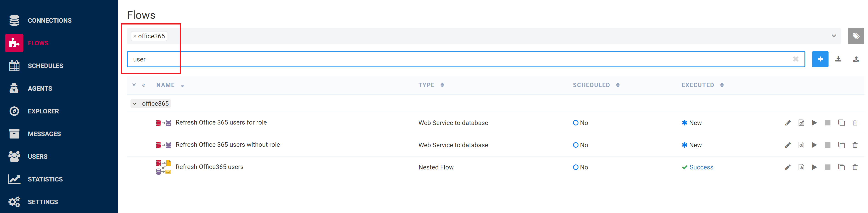This screenshot has height=213, width=868.
Task: Edit the users without role flow
Action: 788,145
